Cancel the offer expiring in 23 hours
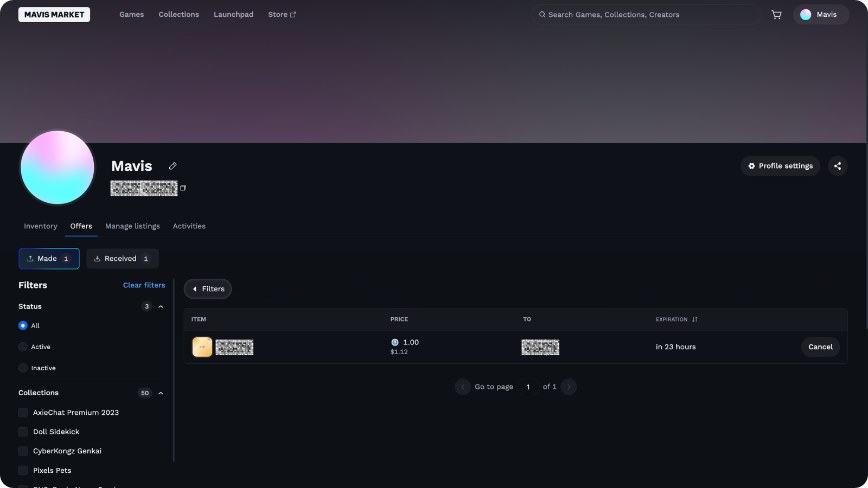The height and width of the screenshot is (488, 868). [820, 347]
